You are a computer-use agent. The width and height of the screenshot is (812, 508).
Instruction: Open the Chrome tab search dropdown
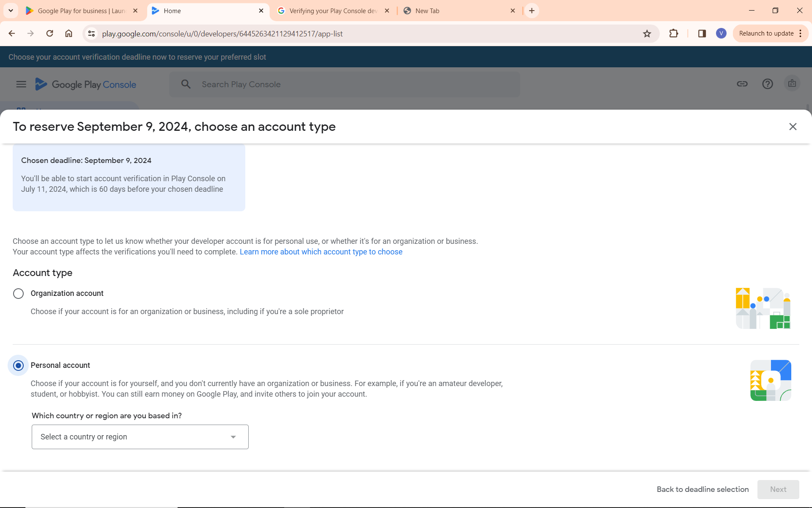[x=11, y=11]
